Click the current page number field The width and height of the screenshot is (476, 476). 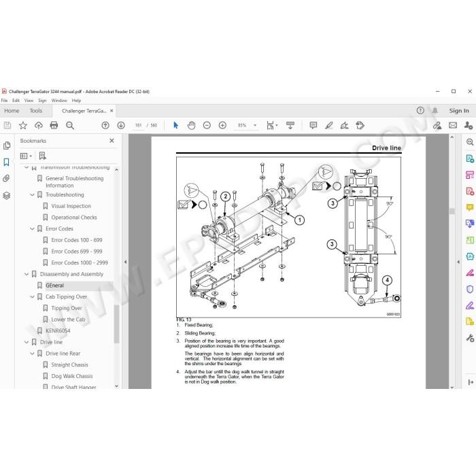pyautogui.click(x=139, y=125)
